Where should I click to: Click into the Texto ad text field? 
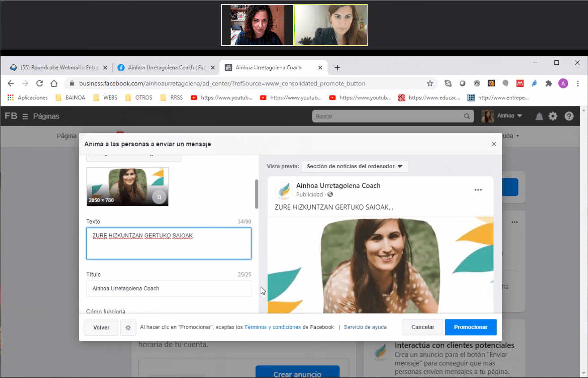click(x=169, y=243)
